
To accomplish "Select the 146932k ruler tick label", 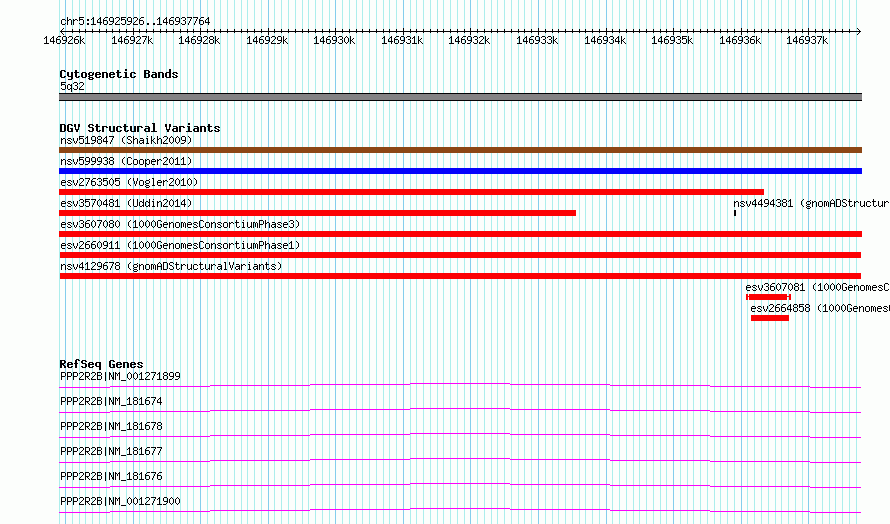I will tap(469, 40).
